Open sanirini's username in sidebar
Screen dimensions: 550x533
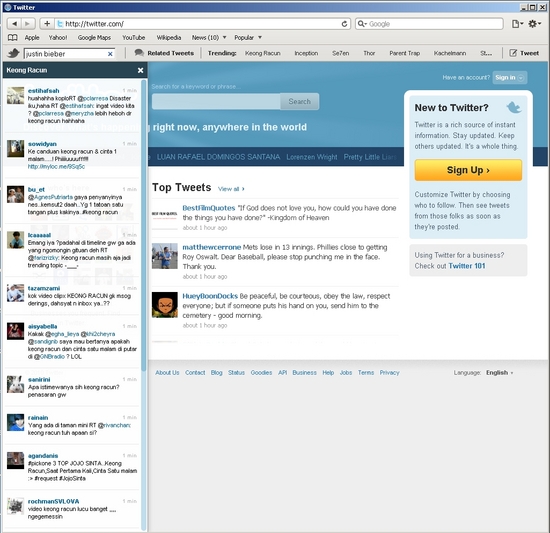[39, 380]
